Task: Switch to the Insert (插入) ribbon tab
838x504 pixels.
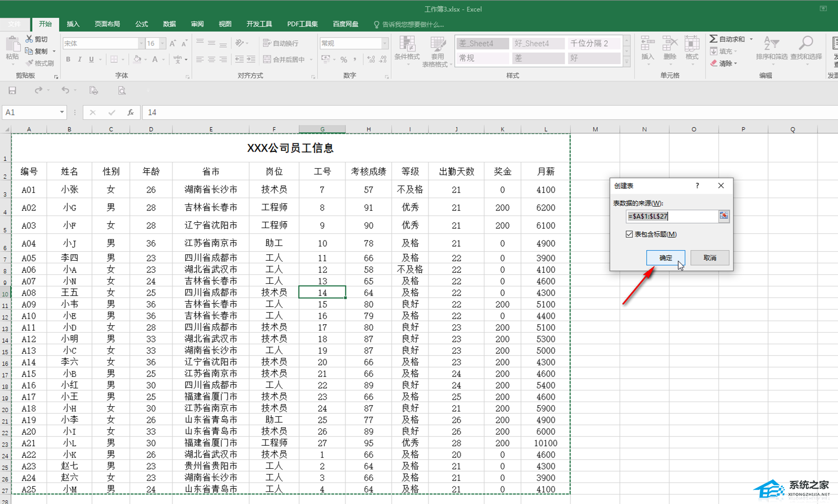Action: [73, 24]
